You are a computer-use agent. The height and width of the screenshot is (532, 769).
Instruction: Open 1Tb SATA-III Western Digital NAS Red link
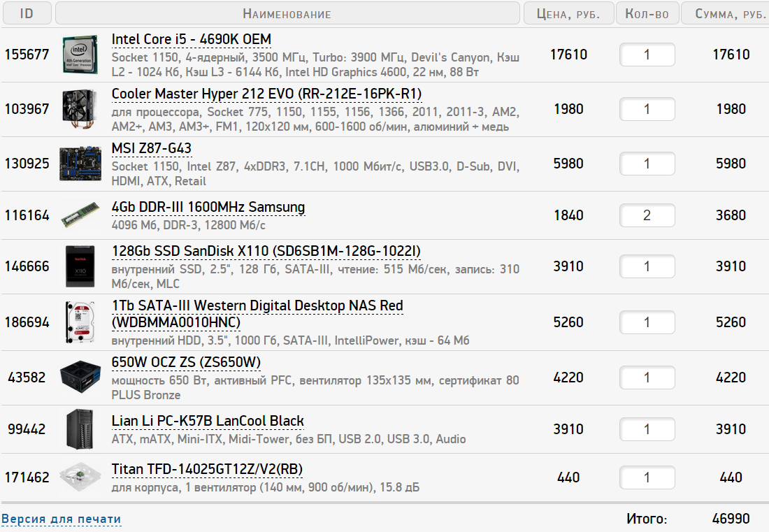coord(257,314)
